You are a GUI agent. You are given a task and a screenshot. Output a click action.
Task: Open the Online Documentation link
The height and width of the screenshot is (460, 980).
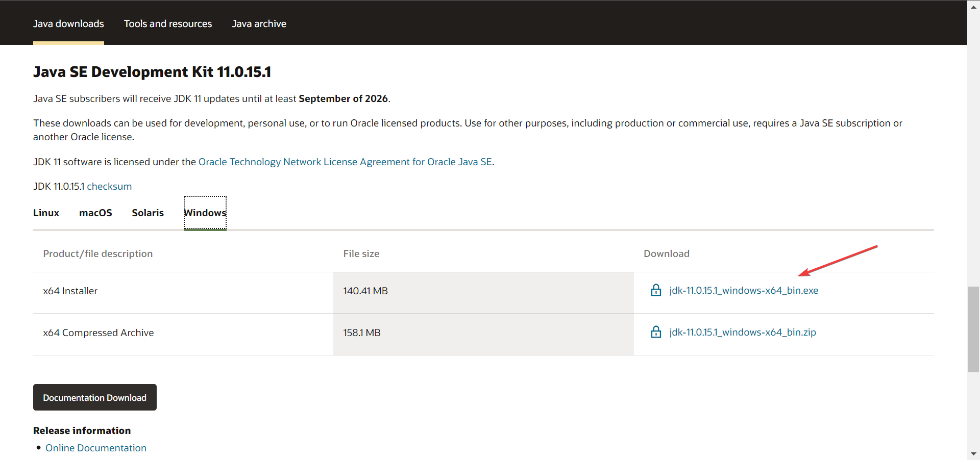96,448
